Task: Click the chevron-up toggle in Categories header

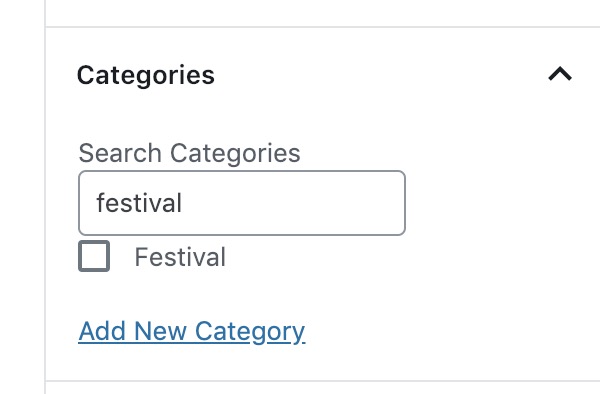Action: (x=560, y=74)
